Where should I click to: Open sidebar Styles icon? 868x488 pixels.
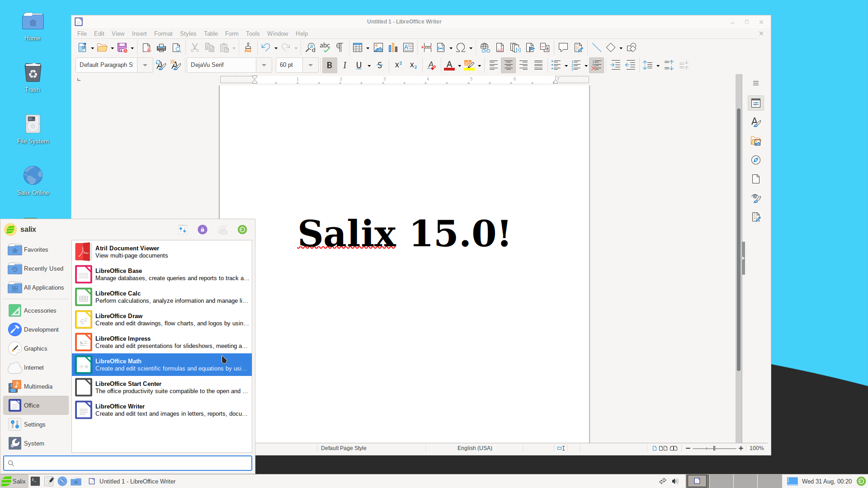(x=756, y=122)
